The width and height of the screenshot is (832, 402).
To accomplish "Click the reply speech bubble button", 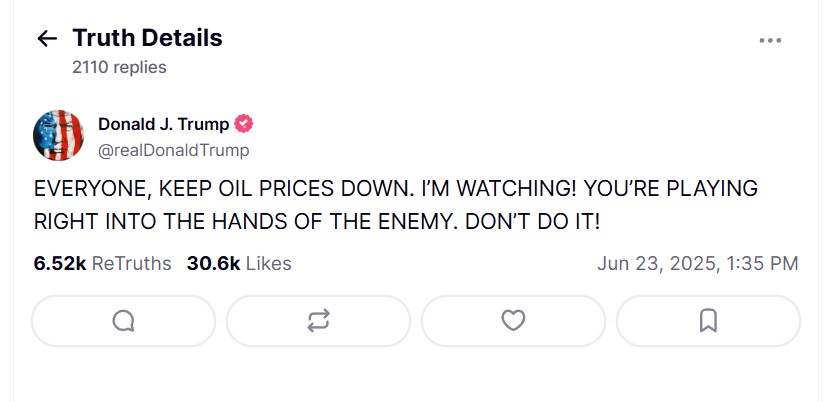I will click(123, 321).
